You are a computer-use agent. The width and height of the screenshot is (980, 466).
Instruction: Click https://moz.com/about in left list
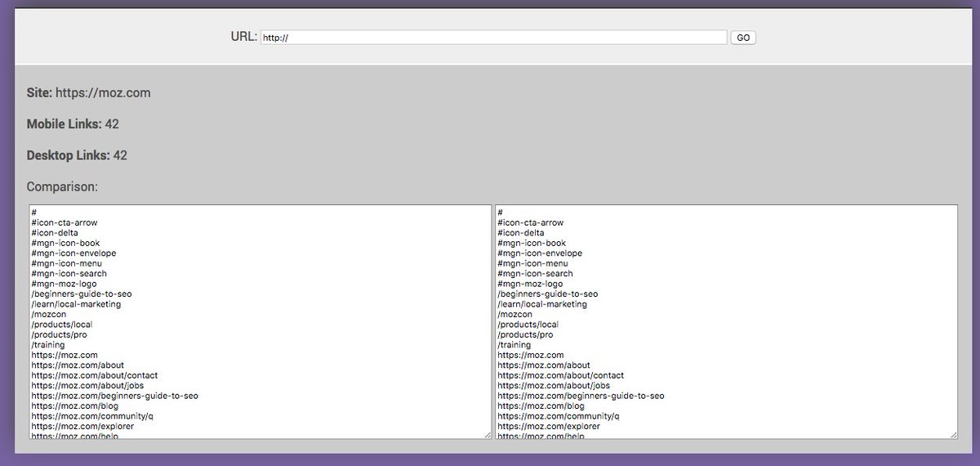(78, 365)
